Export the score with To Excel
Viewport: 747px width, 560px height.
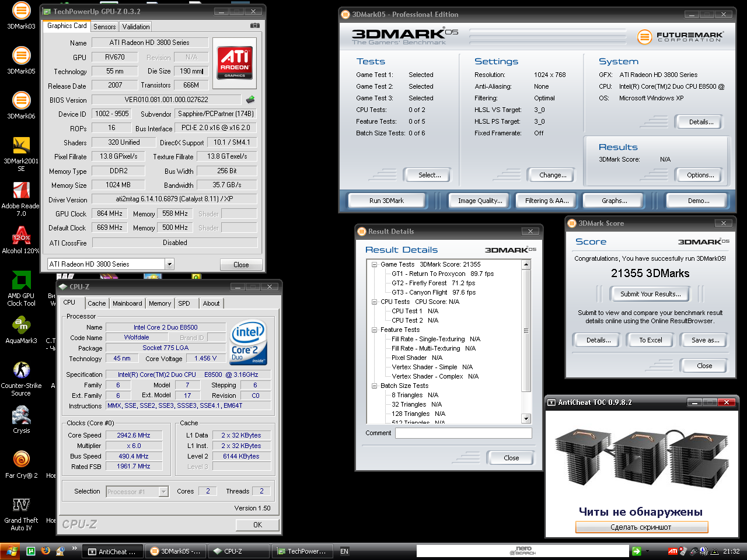click(650, 340)
